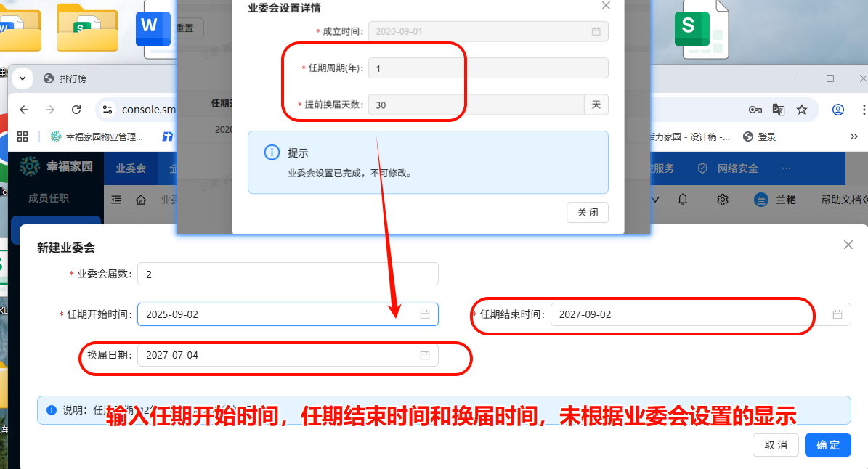The image size is (868, 469).
Task: Click the bookmark star in the address bar
Action: click(x=803, y=109)
